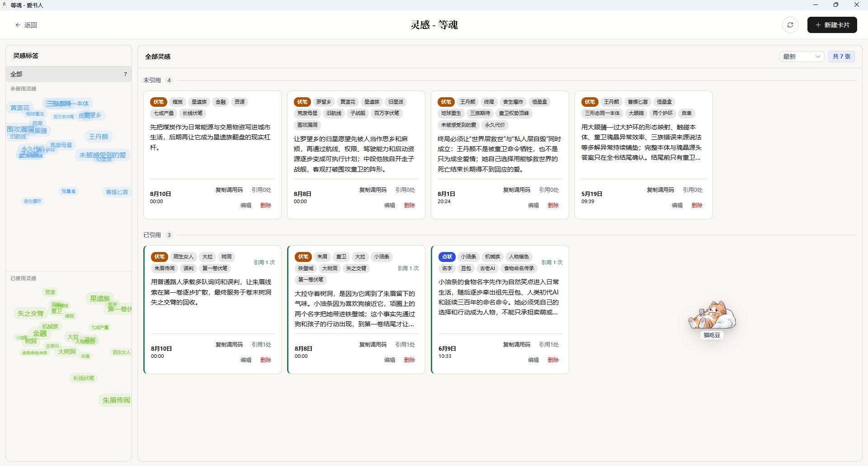Click the 未引用 section header
This screenshot has width=868, height=466.
click(x=152, y=80)
